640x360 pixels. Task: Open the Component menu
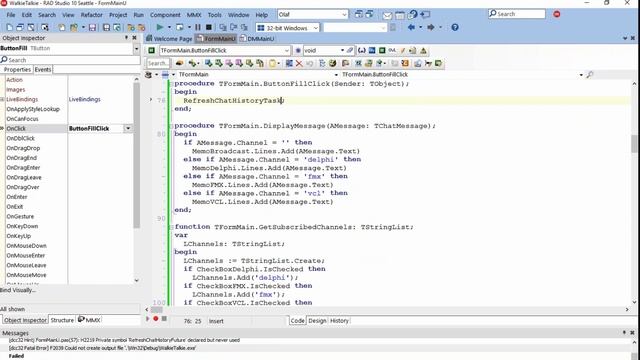tap(165, 15)
